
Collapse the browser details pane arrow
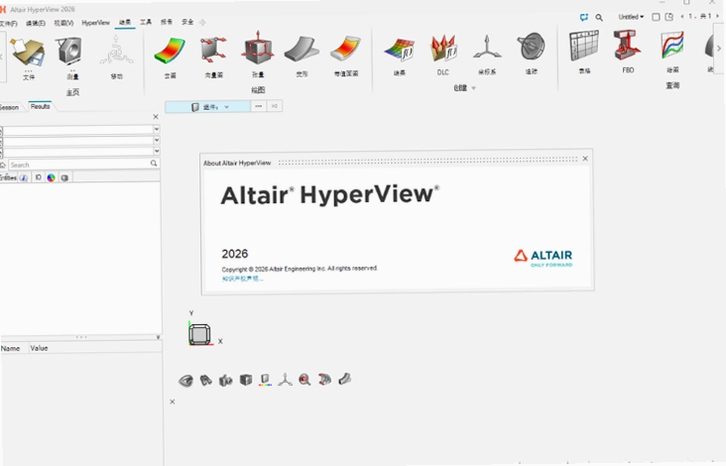[158, 337]
